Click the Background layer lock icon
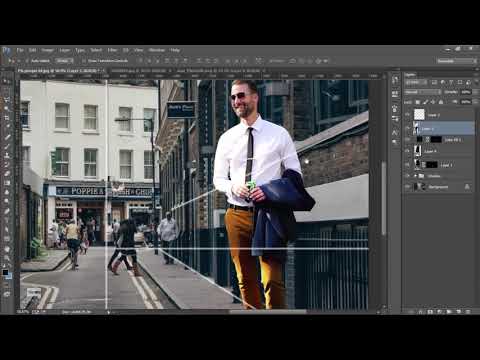Viewport: 480px width, 360px height. [x=467, y=187]
